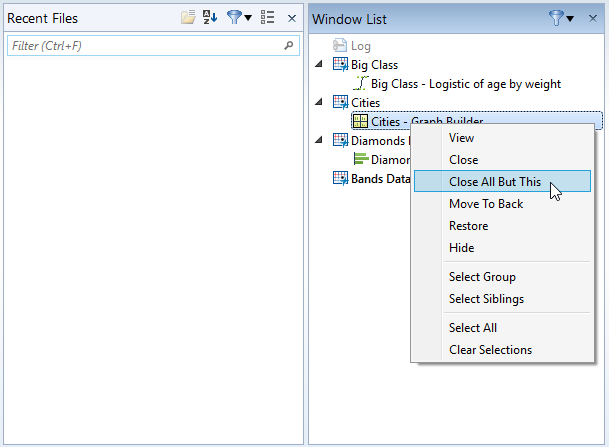609x447 pixels.
Task: Choose Select All menu item
Action: 502,327
